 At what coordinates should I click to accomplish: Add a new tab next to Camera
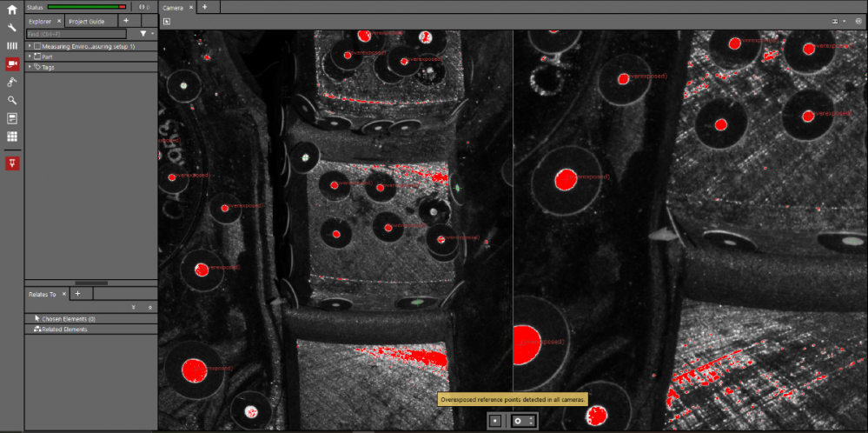(205, 7)
